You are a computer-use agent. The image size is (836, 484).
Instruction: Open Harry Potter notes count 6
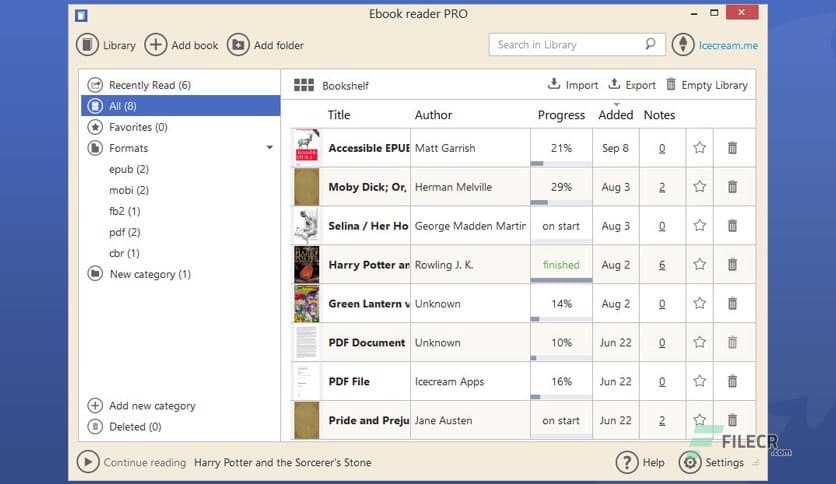662,265
